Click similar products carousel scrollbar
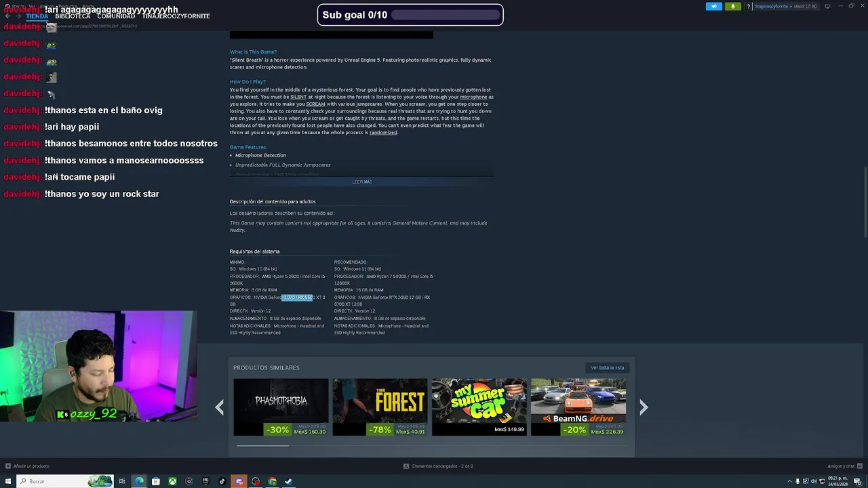 tap(262, 445)
